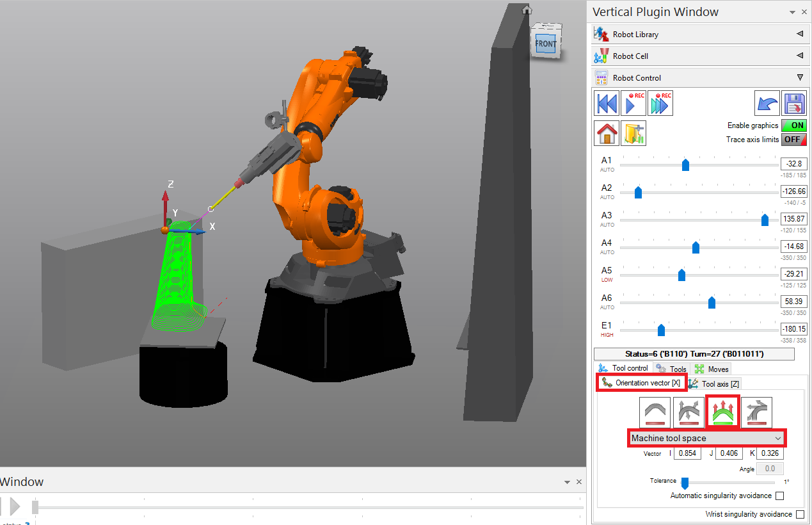The height and width of the screenshot is (525, 812).
Task: Click the home position icon
Action: pos(606,133)
